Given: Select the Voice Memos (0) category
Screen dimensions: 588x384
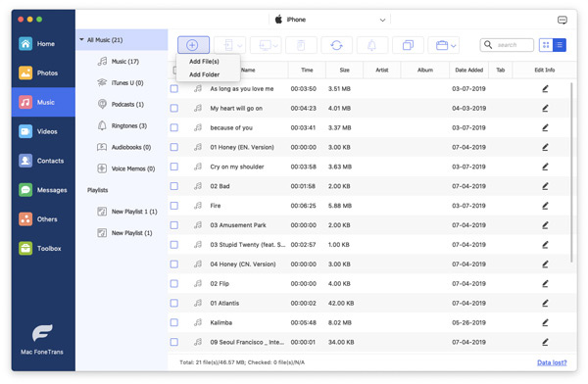Looking at the screenshot, I should coord(122,168).
